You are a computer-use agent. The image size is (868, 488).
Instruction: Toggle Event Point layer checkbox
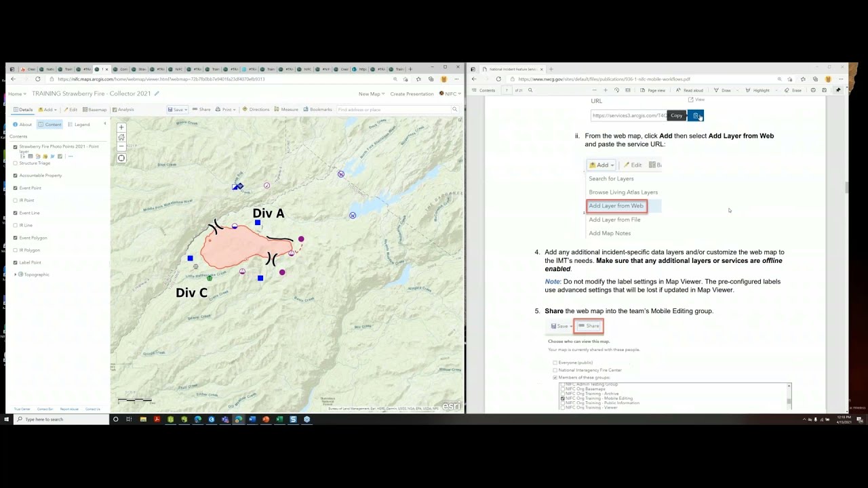click(x=16, y=188)
